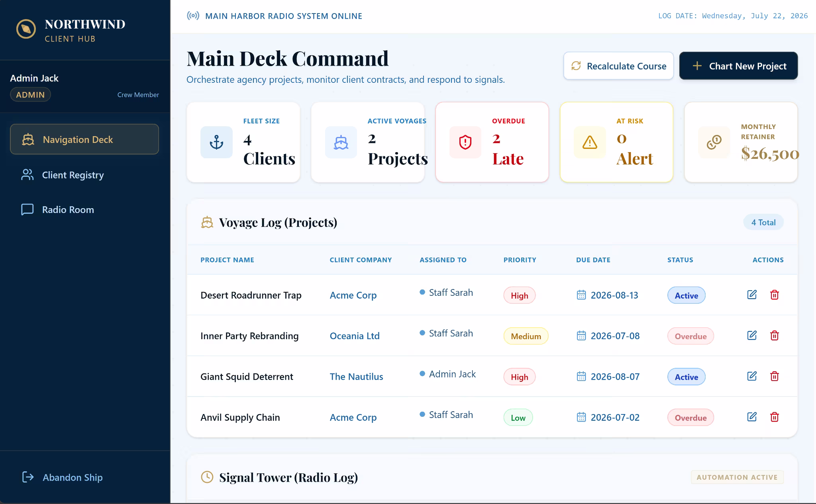Click High priority badge for Desert Roadrunner Trap
The height and width of the screenshot is (504, 816).
520,295
